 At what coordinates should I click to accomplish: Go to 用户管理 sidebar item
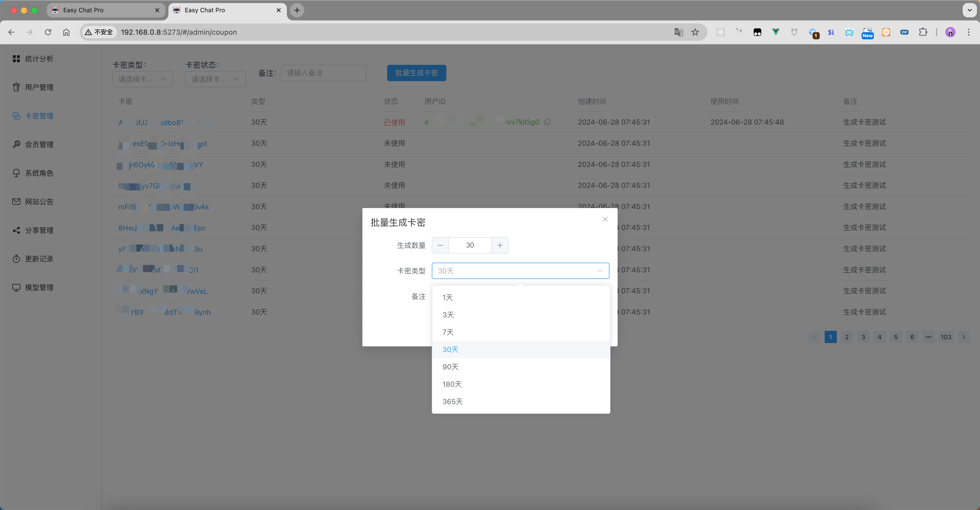tap(39, 87)
